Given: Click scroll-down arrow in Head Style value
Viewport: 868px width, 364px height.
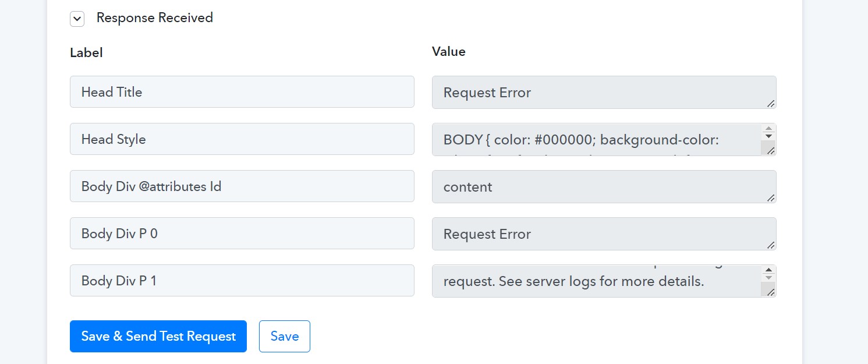Looking at the screenshot, I should tap(768, 136).
